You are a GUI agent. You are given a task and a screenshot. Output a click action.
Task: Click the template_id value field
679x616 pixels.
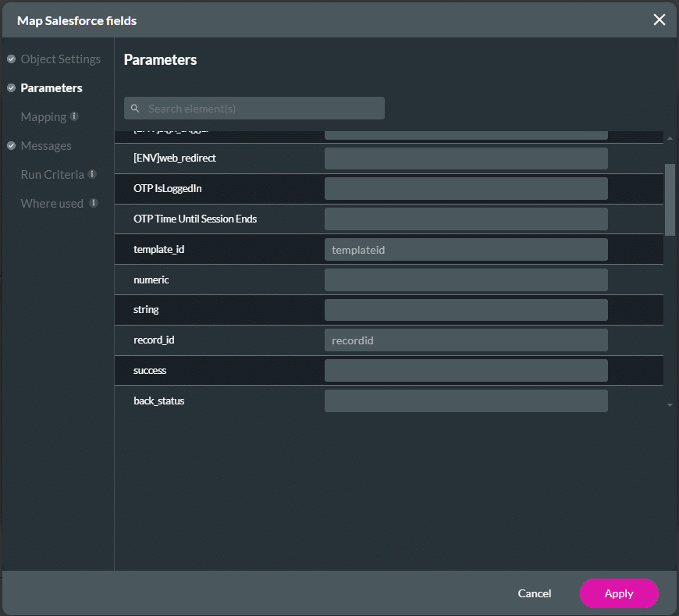point(466,250)
